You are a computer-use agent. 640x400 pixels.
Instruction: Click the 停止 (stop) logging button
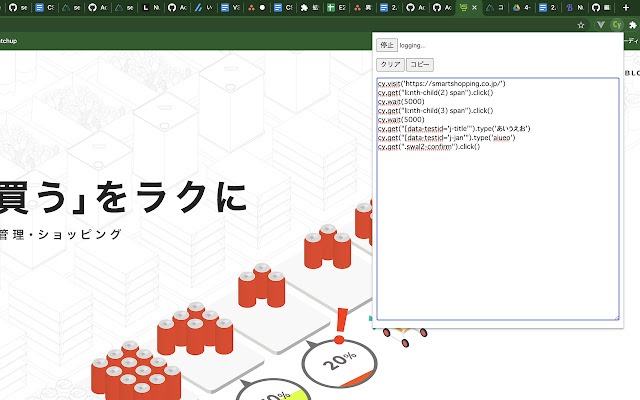pos(387,45)
